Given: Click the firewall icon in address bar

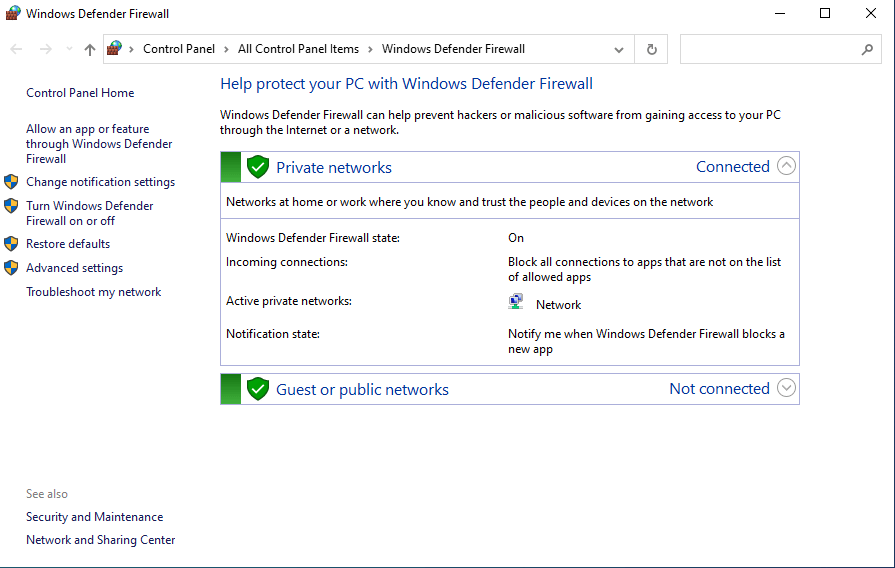Looking at the screenshot, I should [x=115, y=49].
